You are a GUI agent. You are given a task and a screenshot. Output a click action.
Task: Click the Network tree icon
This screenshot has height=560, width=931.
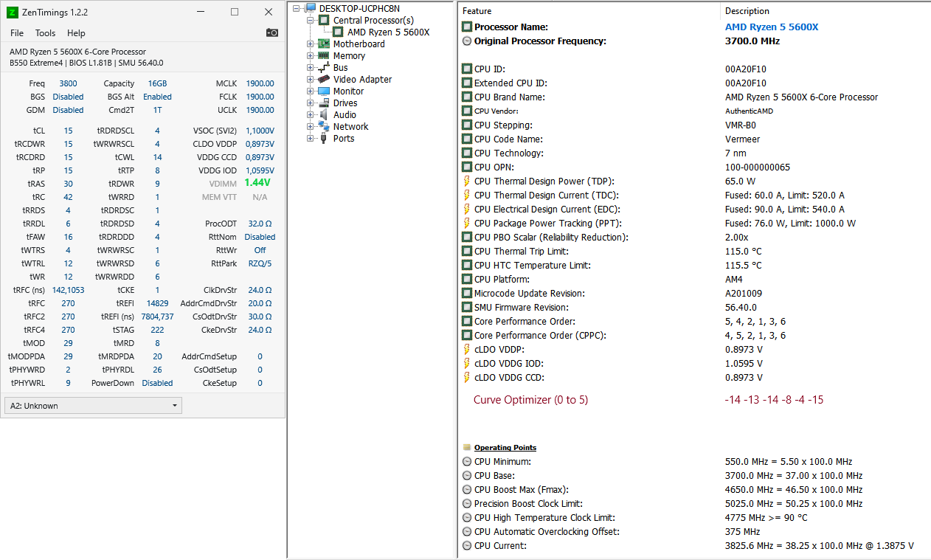(x=324, y=126)
